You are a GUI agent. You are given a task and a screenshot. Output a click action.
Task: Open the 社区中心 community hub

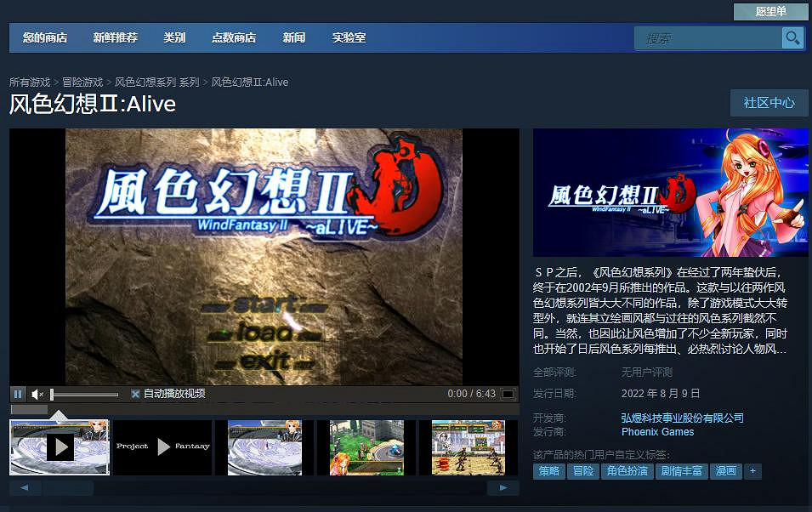point(769,102)
